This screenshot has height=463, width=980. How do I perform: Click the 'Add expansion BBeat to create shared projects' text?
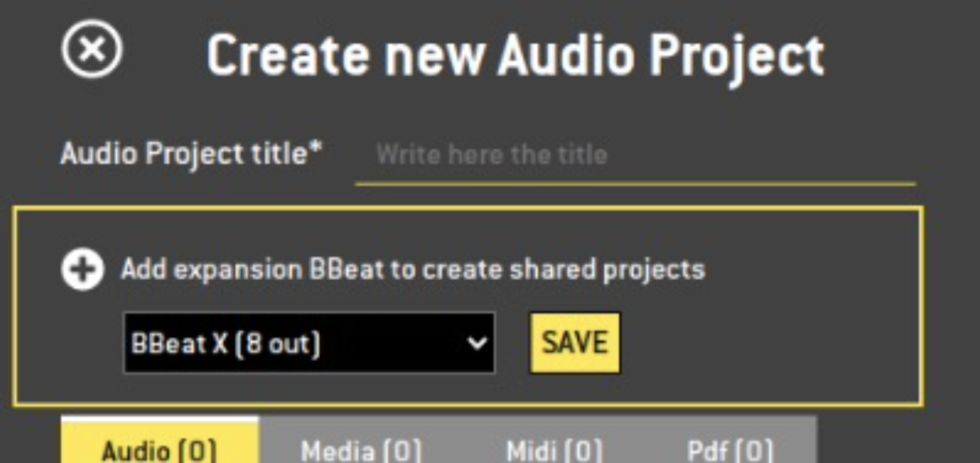(413, 270)
